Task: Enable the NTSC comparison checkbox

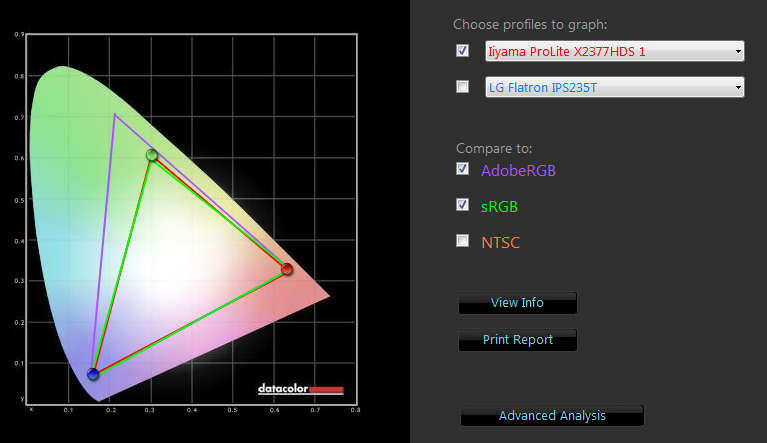Action: click(x=462, y=241)
